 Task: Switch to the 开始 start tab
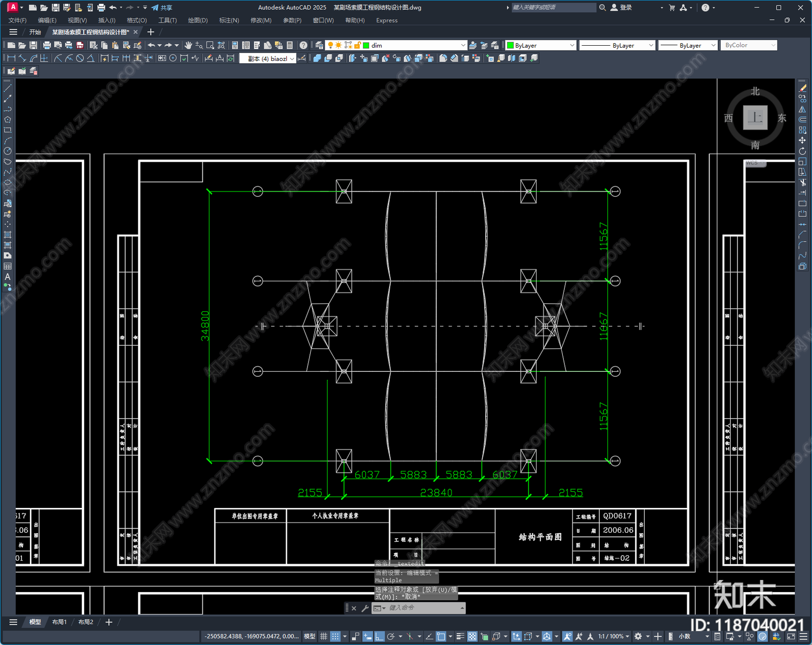[x=35, y=32]
